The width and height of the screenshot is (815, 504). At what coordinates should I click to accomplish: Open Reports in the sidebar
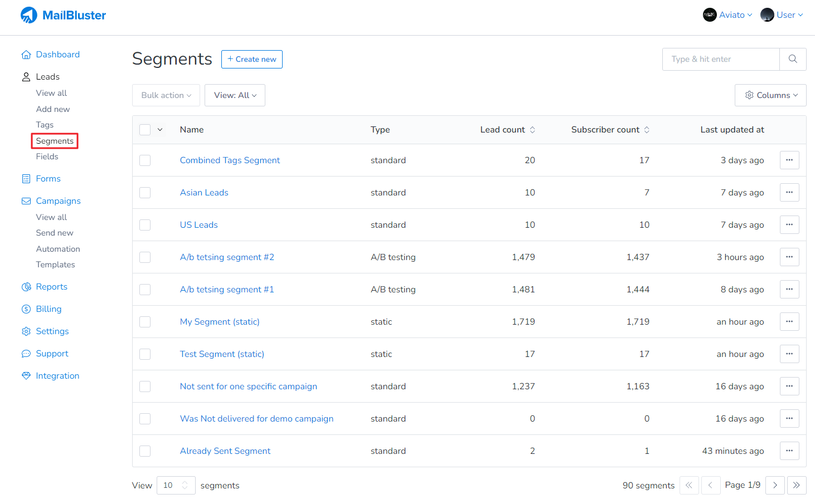point(51,287)
